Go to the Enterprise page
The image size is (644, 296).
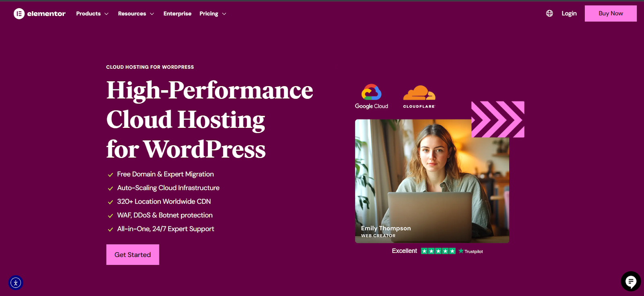pos(177,14)
